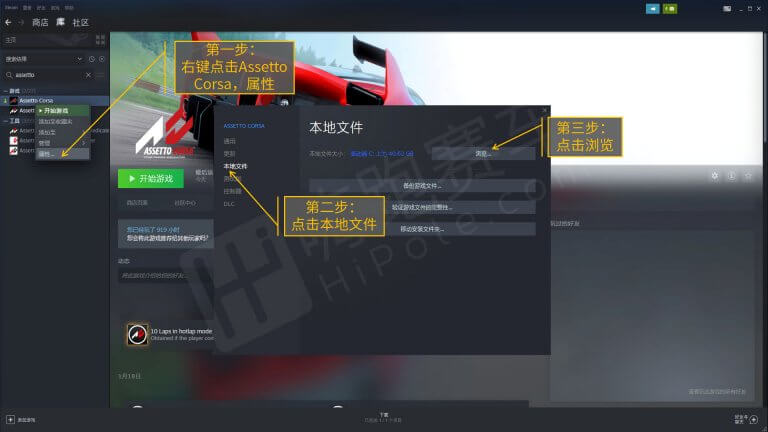Add game to favorites star icon
This screenshot has width=768, height=432.
[x=748, y=175]
